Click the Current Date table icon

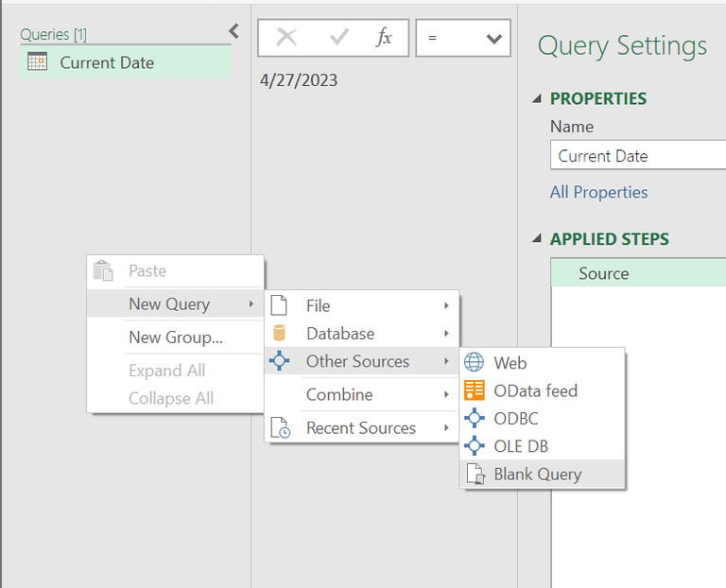coord(38,63)
